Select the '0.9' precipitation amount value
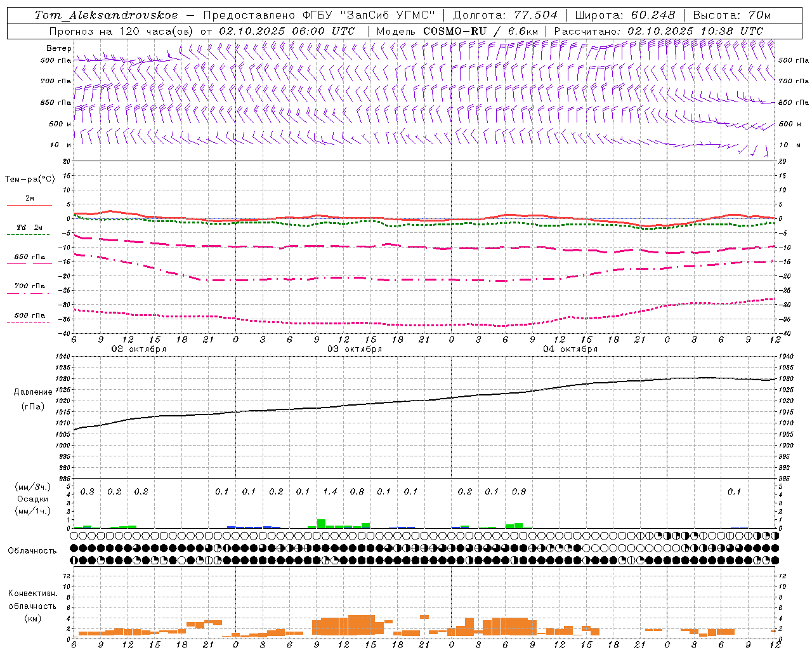 (519, 492)
